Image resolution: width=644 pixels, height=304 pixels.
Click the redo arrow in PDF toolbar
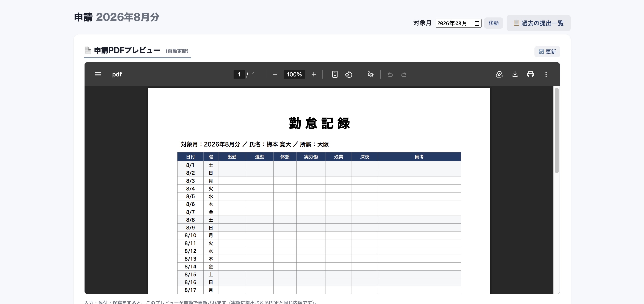tap(404, 74)
